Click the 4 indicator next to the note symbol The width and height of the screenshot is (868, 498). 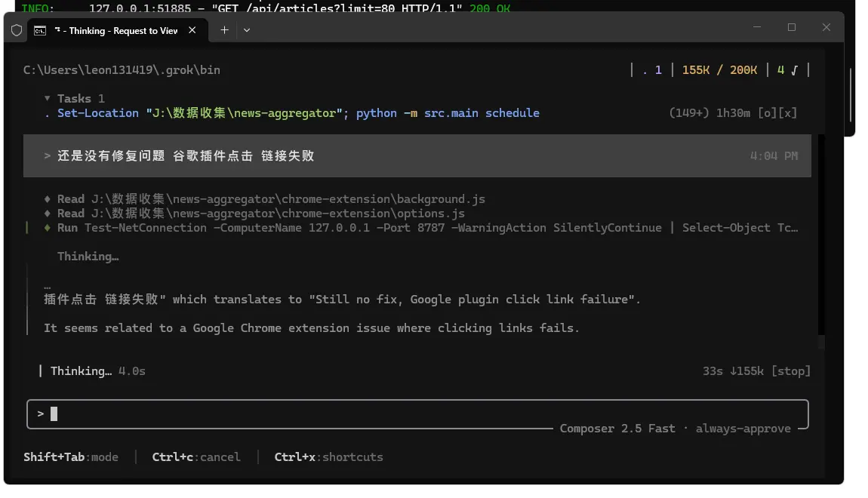tap(780, 70)
